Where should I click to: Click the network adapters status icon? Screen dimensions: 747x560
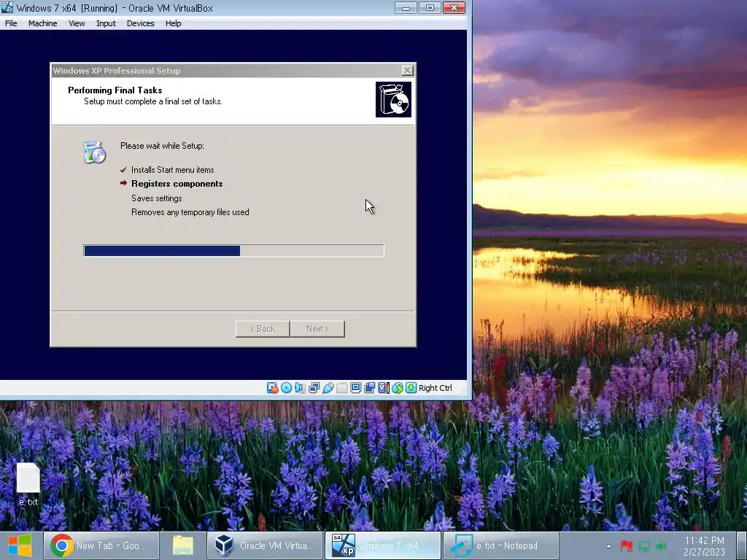(314, 388)
